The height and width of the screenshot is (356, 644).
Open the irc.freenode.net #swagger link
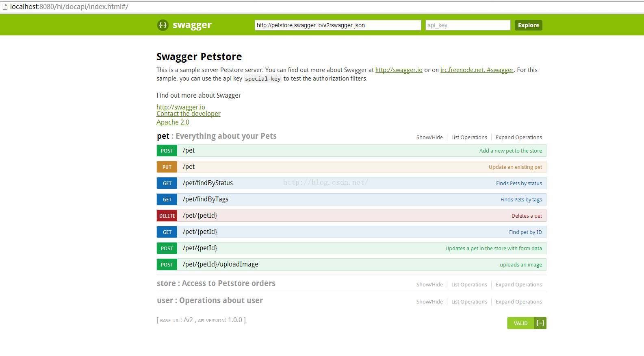[x=477, y=70]
